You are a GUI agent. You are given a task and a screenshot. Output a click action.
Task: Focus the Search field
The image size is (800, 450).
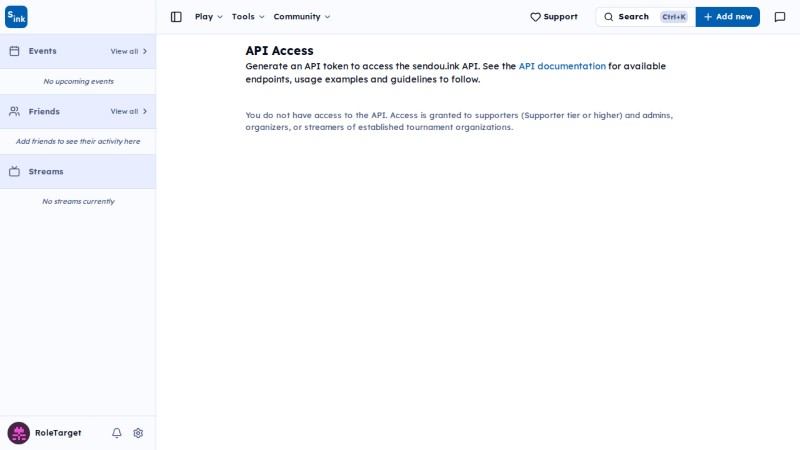click(645, 17)
